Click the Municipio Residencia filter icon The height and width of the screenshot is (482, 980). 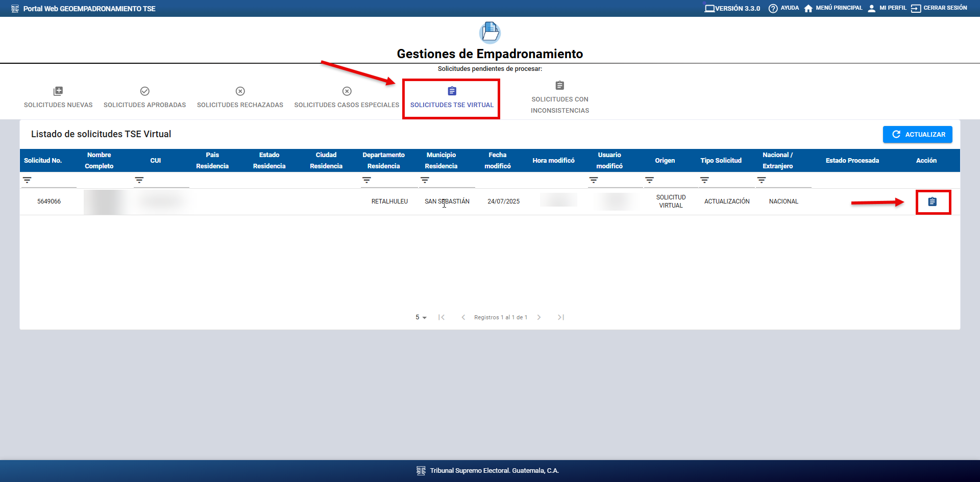[425, 180]
